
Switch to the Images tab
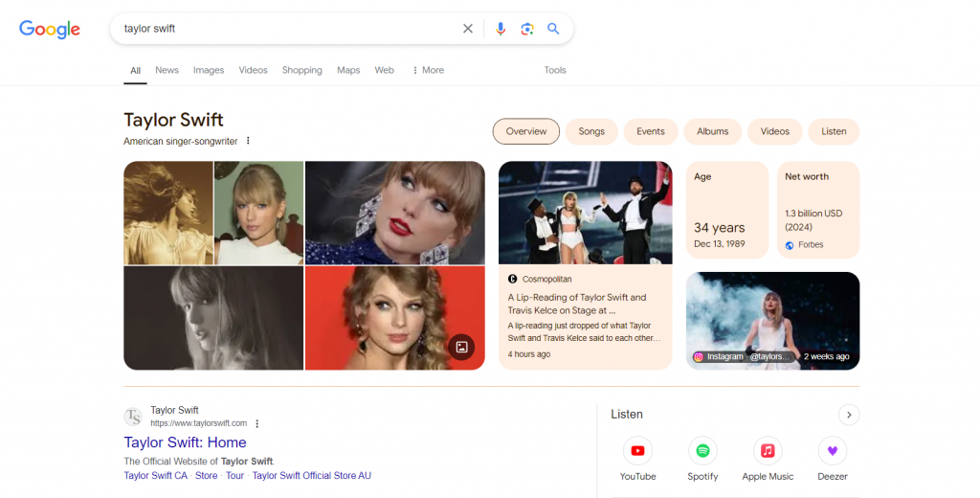[x=209, y=70]
